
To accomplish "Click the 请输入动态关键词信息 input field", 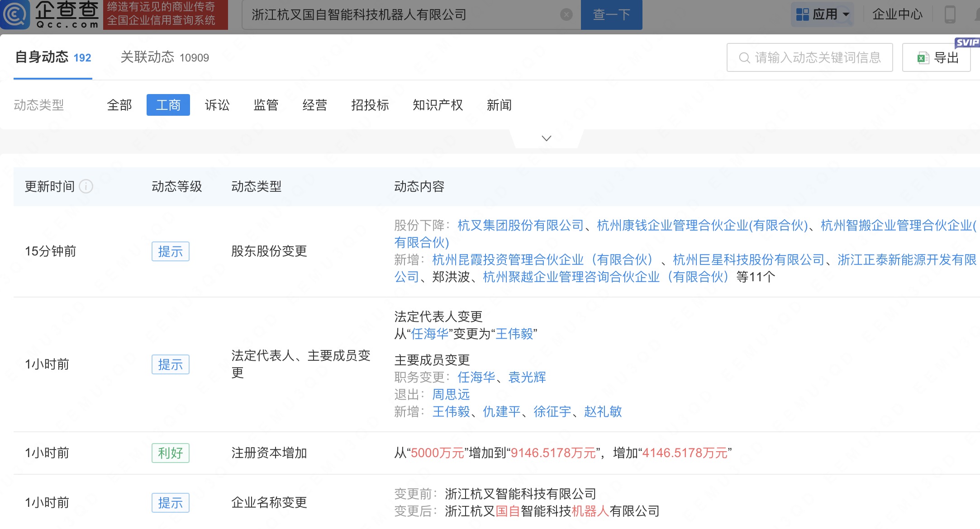I will (809, 57).
